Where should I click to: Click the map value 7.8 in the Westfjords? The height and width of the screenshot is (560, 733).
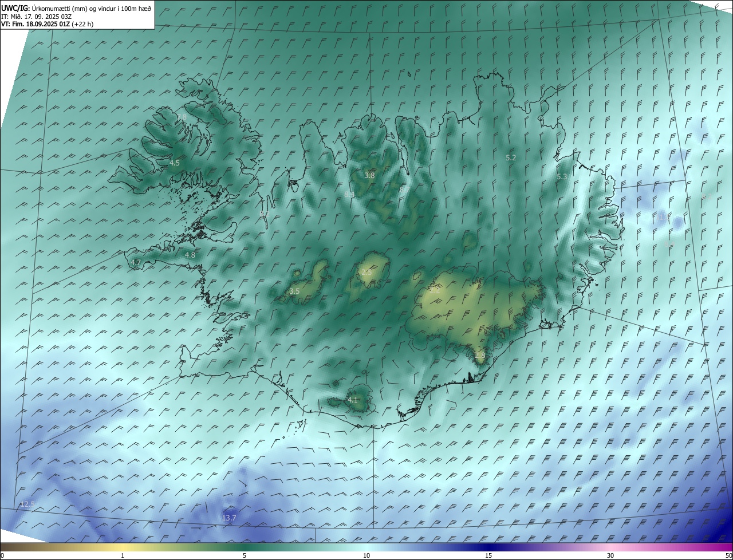pyautogui.click(x=182, y=117)
